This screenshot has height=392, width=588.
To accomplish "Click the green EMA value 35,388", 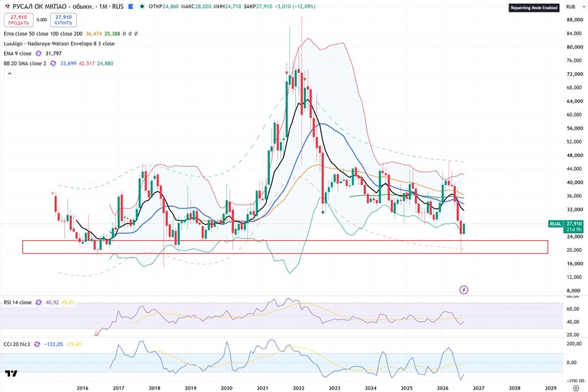I will pyautogui.click(x=112, y=34).
